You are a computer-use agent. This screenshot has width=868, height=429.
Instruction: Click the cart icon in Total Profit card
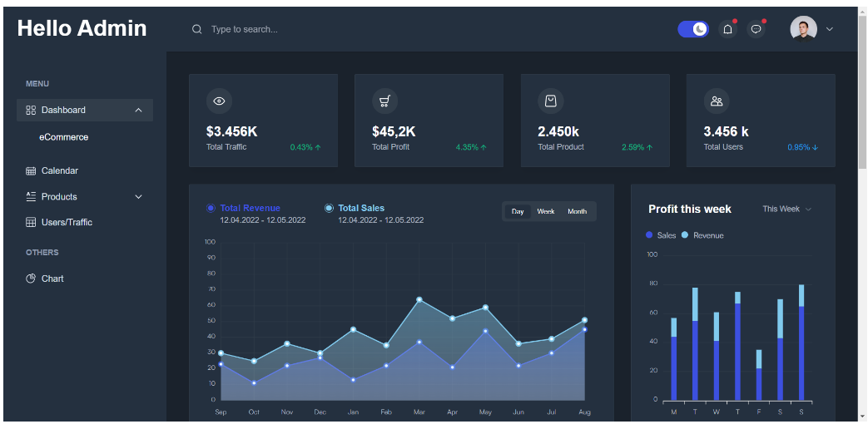(x=384, y=101)
